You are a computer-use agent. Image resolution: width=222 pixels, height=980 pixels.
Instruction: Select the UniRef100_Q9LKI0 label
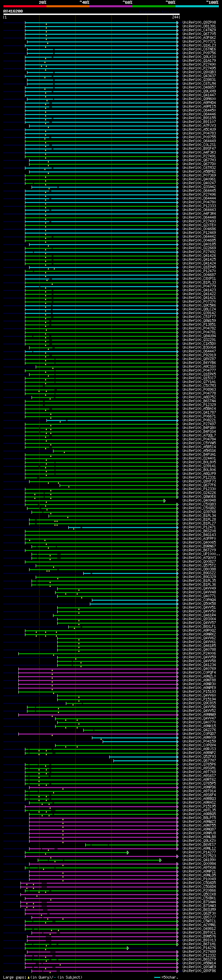[x=199, y=57]
